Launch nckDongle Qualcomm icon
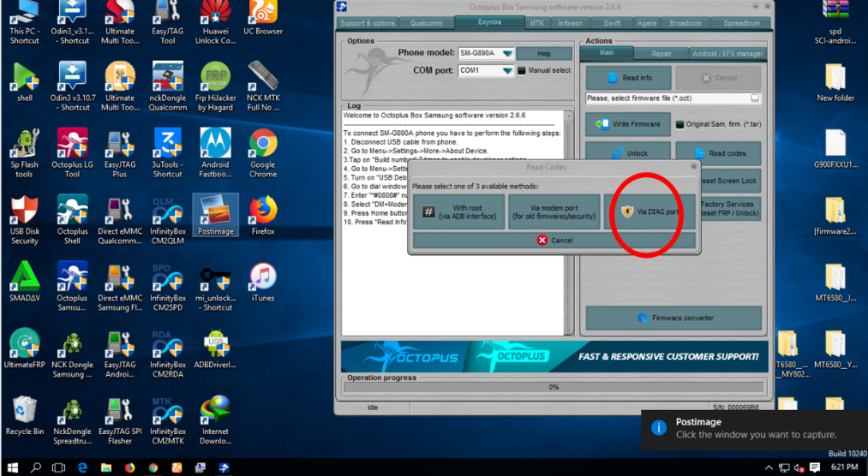 [168, 86]
